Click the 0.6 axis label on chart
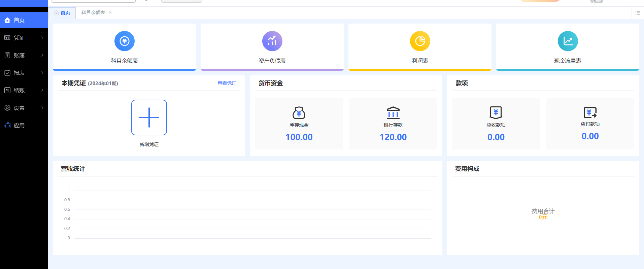 [67, 209]
